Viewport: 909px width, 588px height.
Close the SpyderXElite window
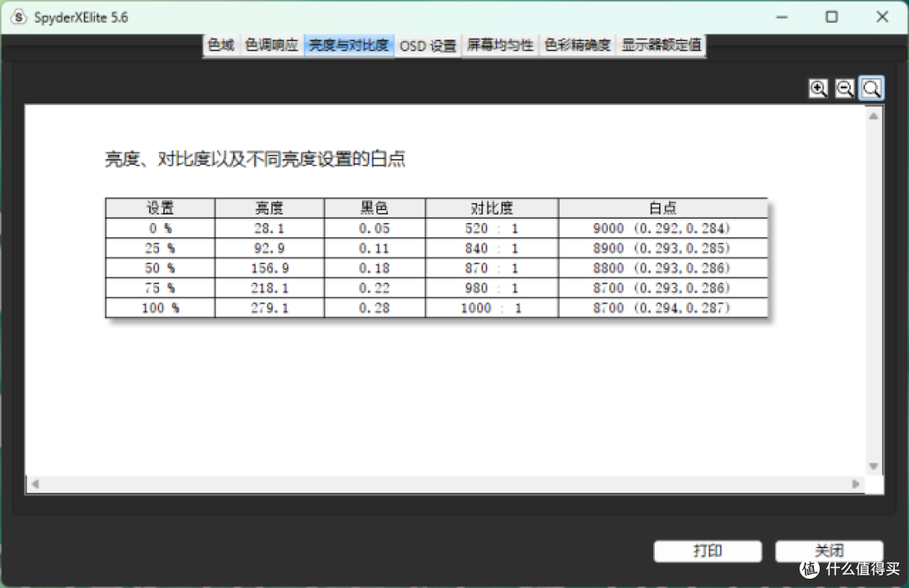(882, 18)
